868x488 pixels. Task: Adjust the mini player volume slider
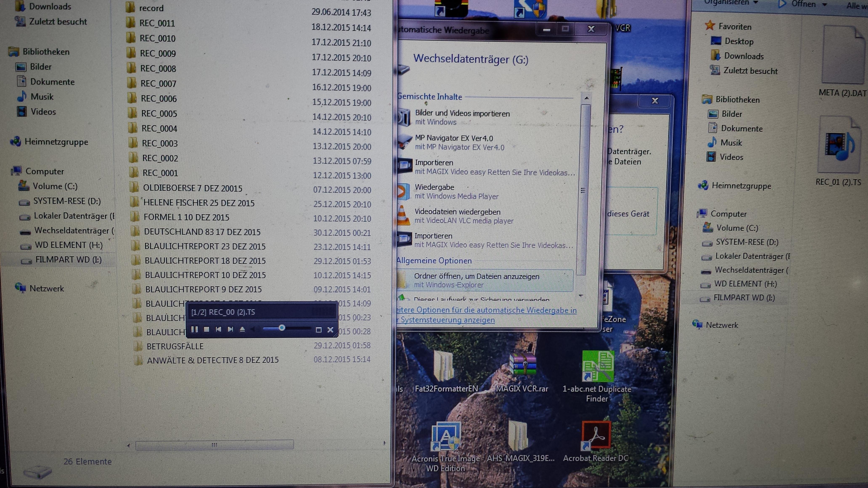[x=282, y=328]
